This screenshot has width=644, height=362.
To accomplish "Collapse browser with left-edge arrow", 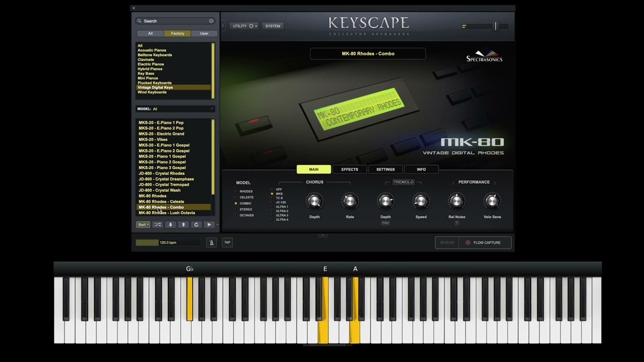I will click(223, 26).
